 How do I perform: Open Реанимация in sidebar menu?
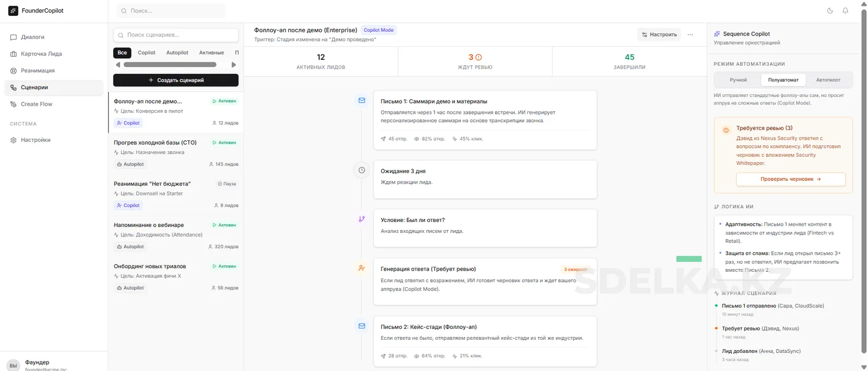37,71
